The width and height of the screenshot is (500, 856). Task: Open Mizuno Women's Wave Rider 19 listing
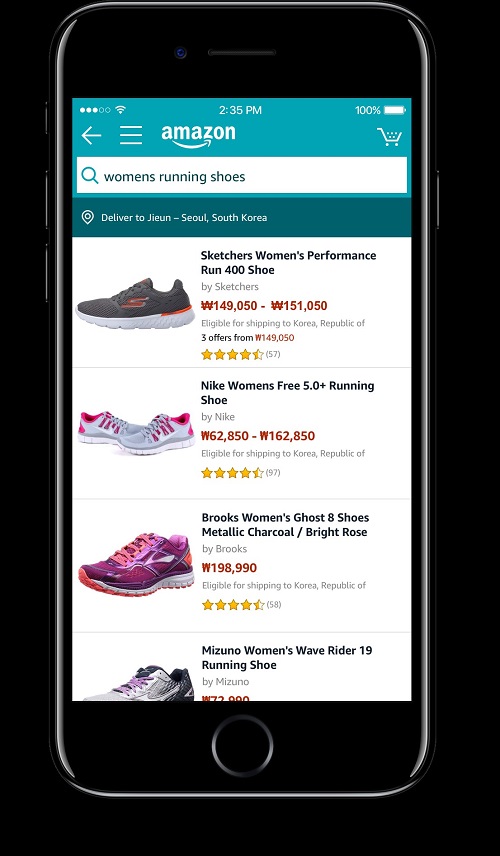287,657
